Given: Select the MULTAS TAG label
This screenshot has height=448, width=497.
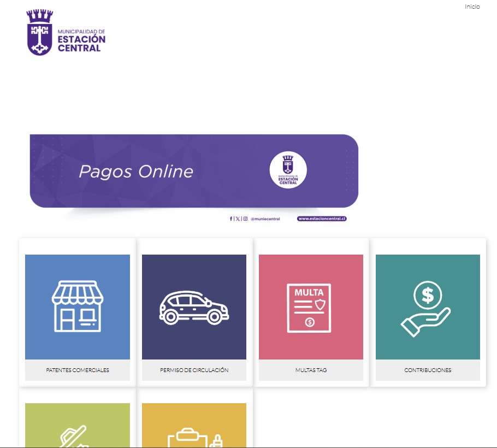Looking at the screenshot, I should [x=311, y=370].
